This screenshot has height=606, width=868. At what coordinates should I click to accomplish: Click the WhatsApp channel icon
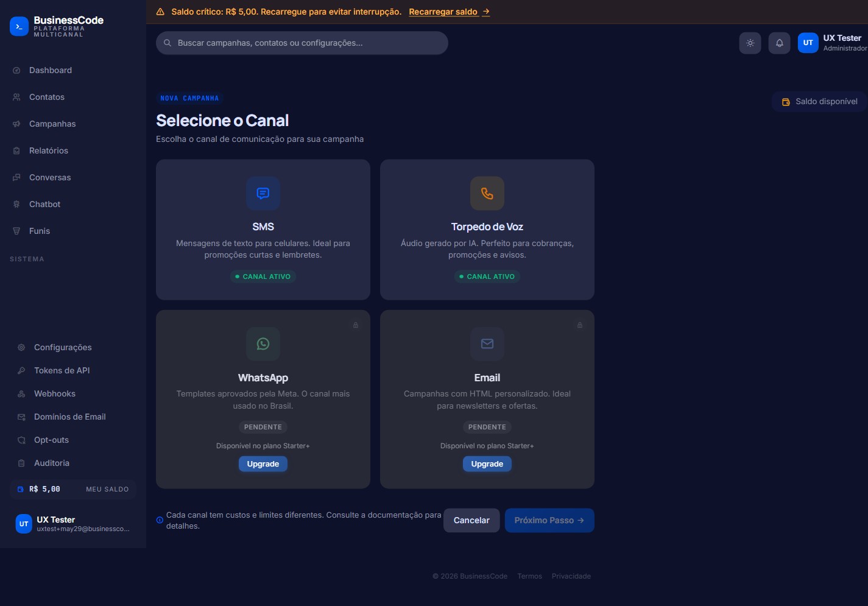[x=263, y=344]
